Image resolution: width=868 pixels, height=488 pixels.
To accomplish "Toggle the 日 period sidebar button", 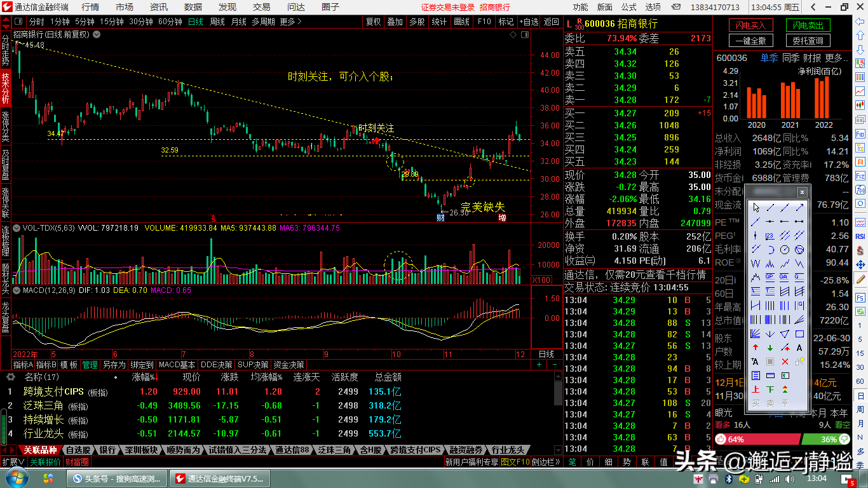I will coord(860,396).
